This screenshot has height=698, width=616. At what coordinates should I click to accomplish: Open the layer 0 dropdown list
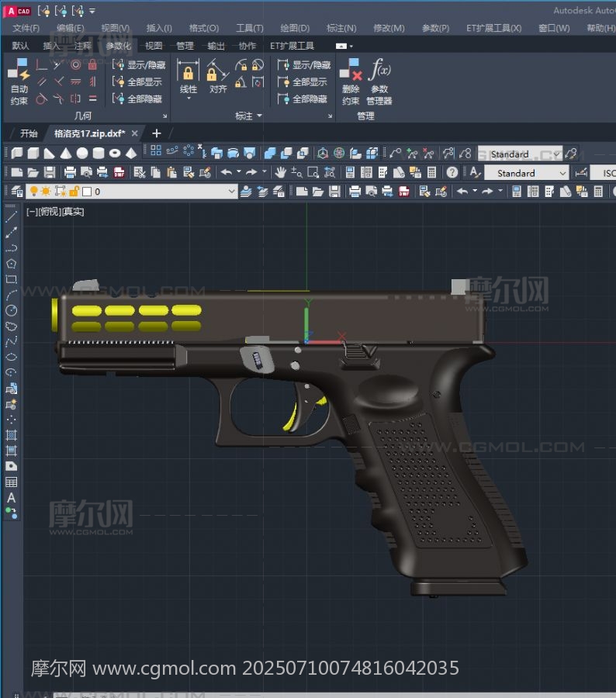pyautogui.click(x=231, y=192)
